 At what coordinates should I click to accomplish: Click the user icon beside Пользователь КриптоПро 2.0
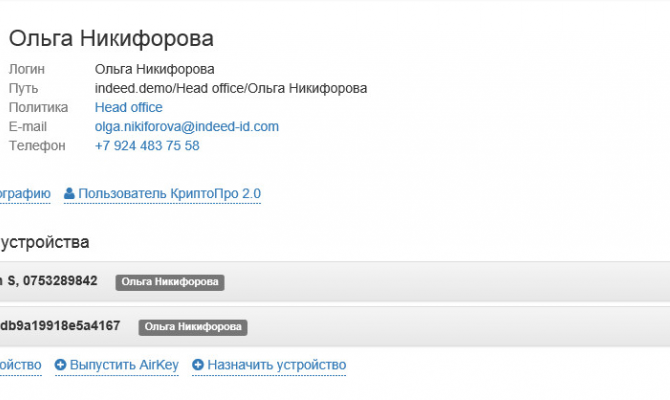pyautogui.click(x=70, y=193)
